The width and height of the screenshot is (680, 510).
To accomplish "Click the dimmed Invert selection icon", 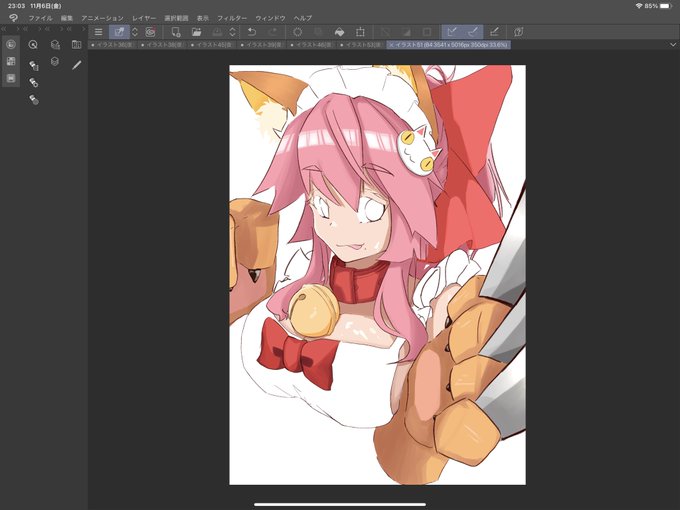I will point(406,32).
